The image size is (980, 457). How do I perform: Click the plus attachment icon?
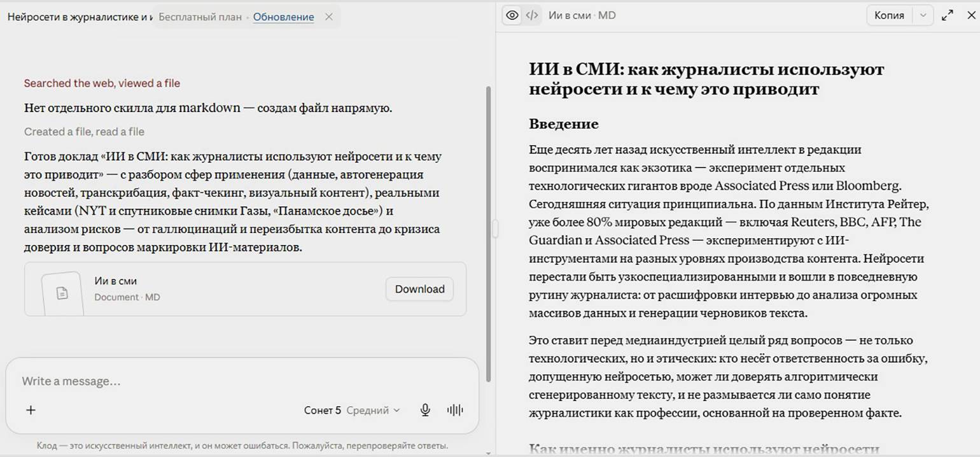point(31,410)
